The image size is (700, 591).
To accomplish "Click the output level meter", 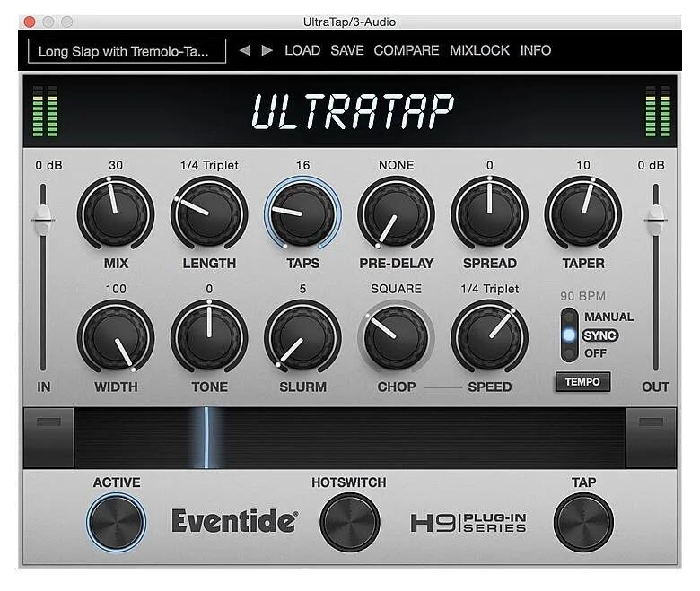I will click(x=658, y=111).
